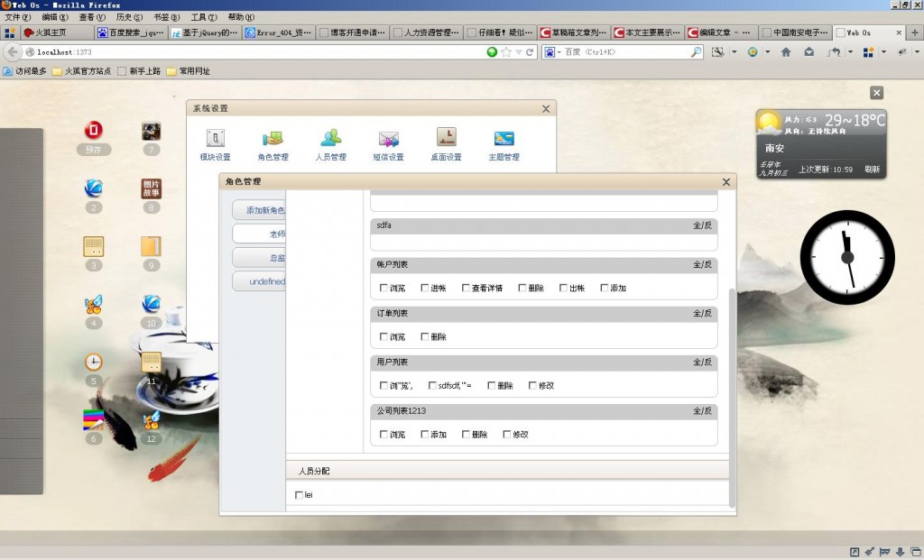Click the home toolbar icon
Viewport: 924px width, 560px height.
coord(786,51)
